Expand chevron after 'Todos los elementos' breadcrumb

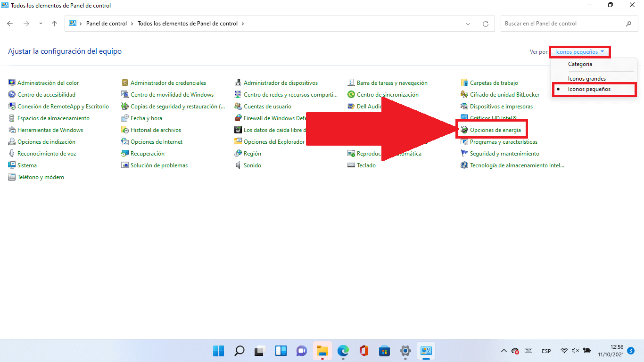[x=242, y=24]
